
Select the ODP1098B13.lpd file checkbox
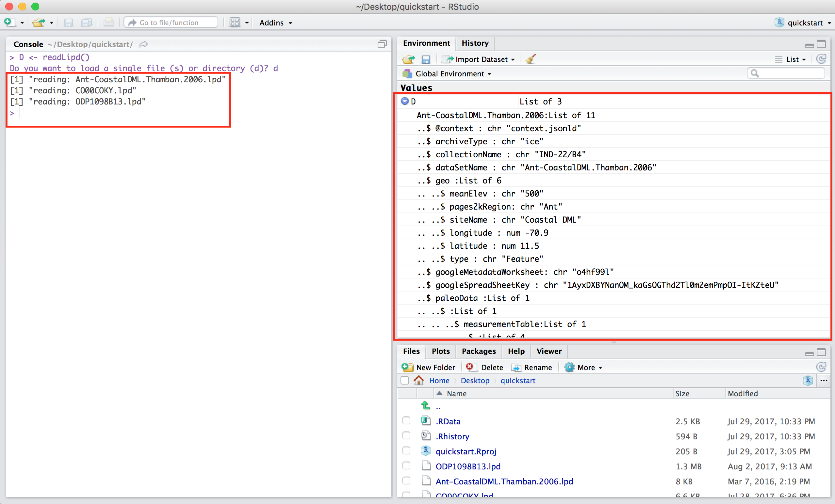tap(406, 466)
